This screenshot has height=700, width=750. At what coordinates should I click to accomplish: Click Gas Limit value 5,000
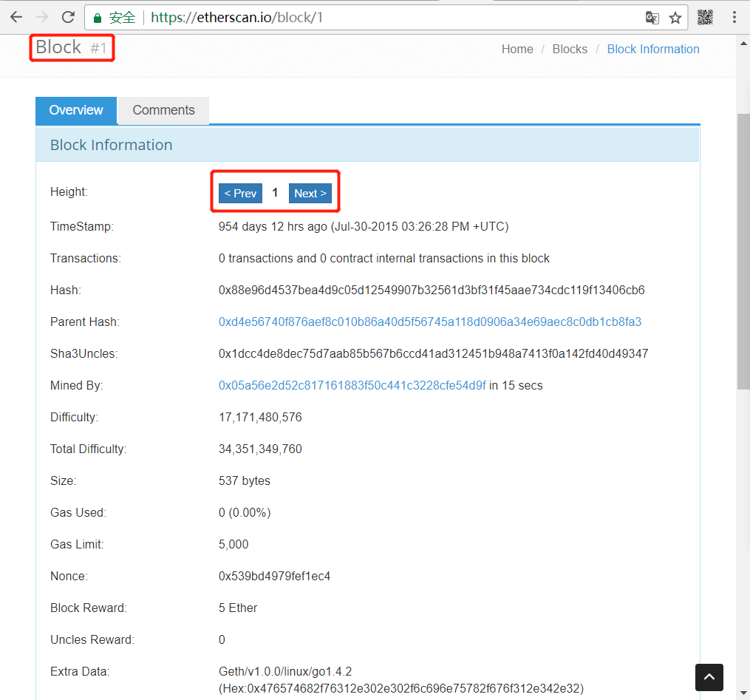[x=233, y=545]
